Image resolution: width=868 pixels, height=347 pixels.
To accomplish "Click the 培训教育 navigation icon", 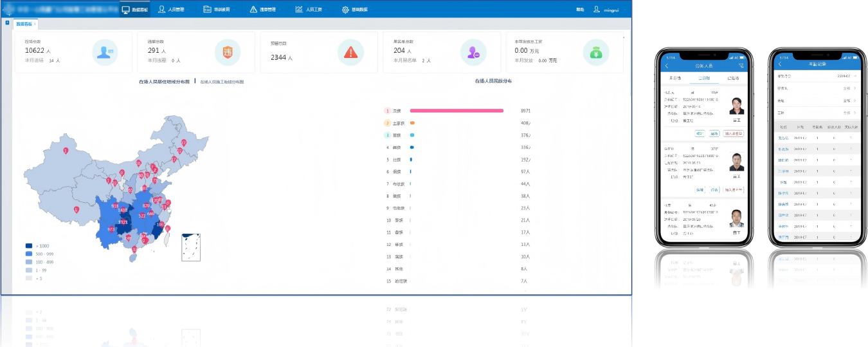I will point(217,10).
